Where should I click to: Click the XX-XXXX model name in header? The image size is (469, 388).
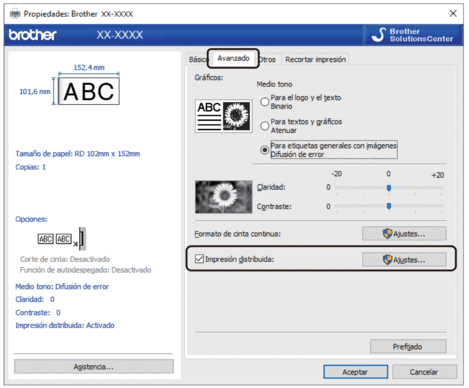point(120,35)
